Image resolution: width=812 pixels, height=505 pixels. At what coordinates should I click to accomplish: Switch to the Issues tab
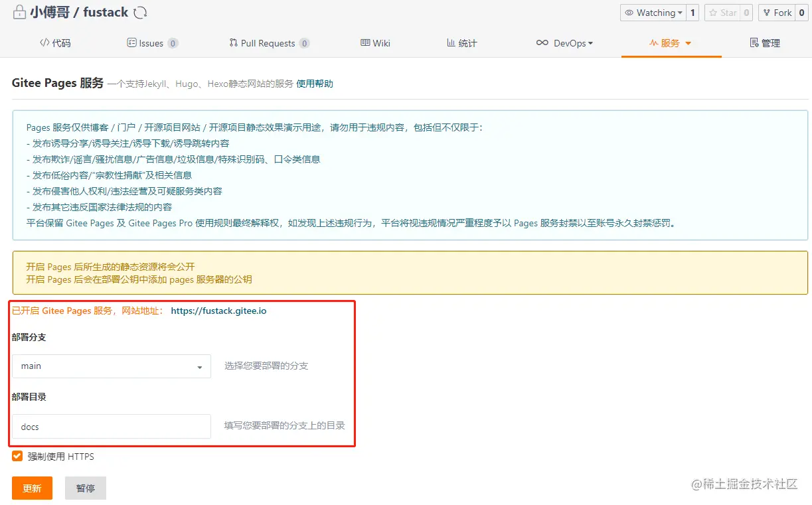click(152, 43)
